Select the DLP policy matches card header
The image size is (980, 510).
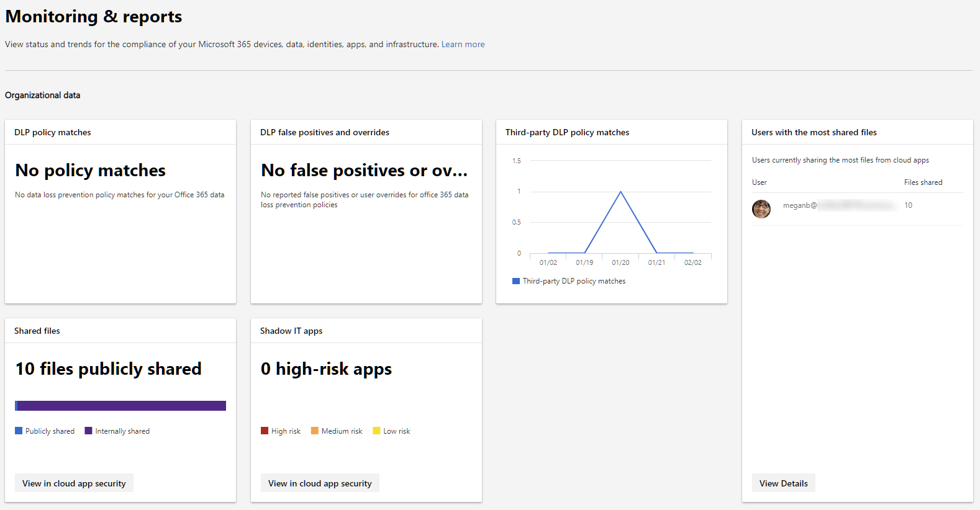click(x=52, y=132)
